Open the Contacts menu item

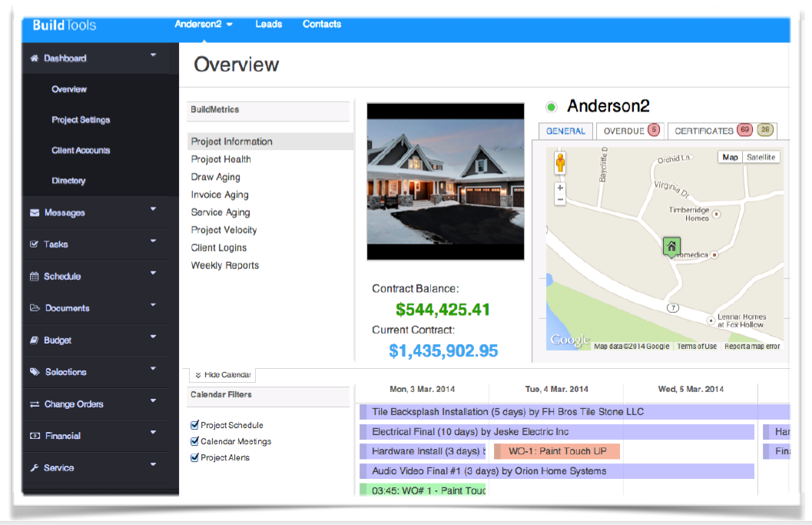pos(321,24)
